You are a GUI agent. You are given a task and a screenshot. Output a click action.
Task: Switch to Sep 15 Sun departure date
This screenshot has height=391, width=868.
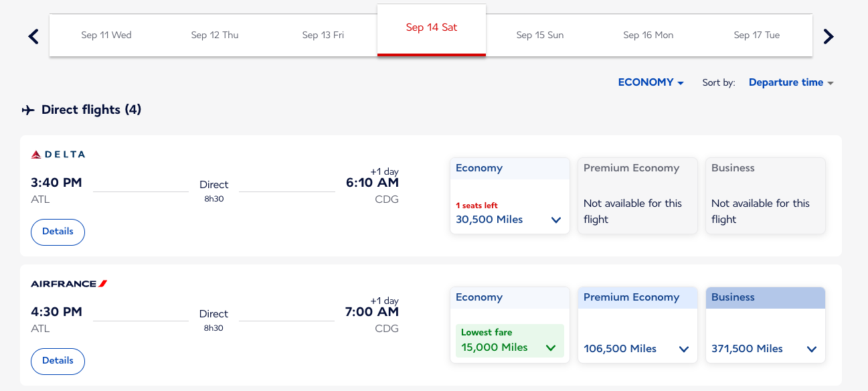coord(539,34)
